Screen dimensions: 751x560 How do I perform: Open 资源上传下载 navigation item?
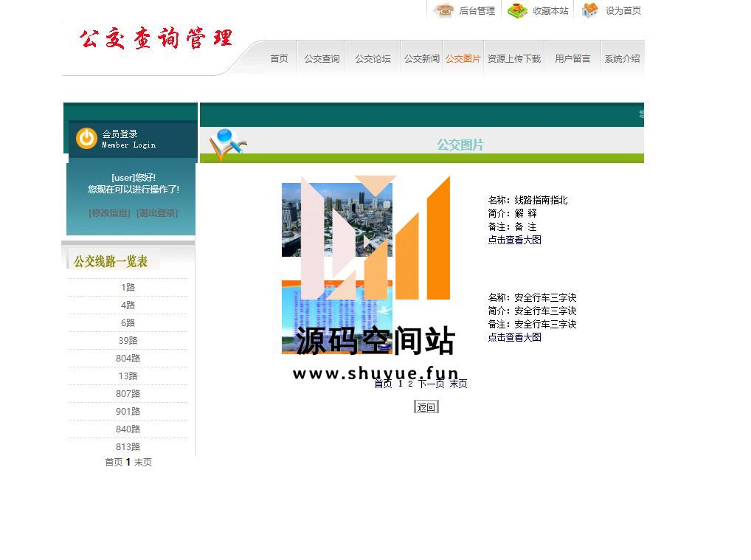514,58
